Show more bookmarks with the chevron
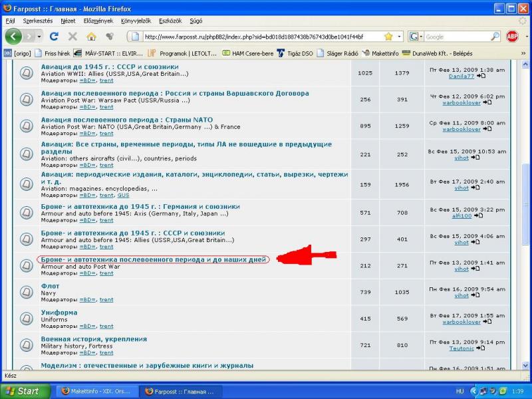 (523, 53)
